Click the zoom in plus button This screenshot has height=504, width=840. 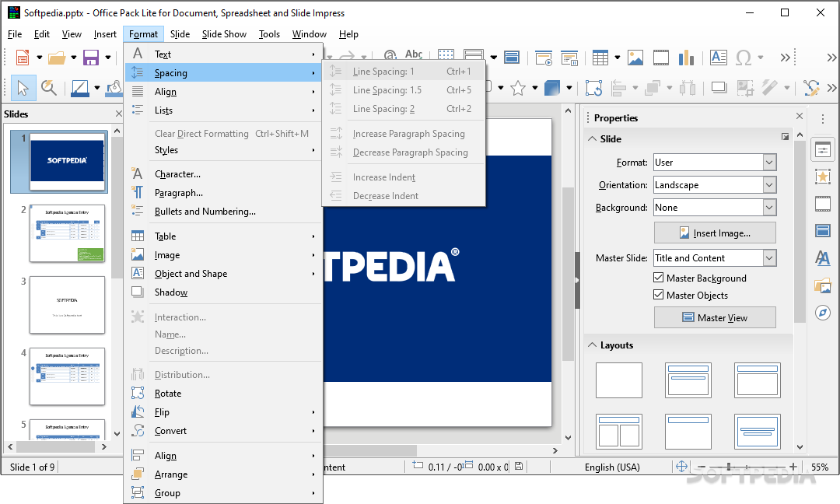793,467
